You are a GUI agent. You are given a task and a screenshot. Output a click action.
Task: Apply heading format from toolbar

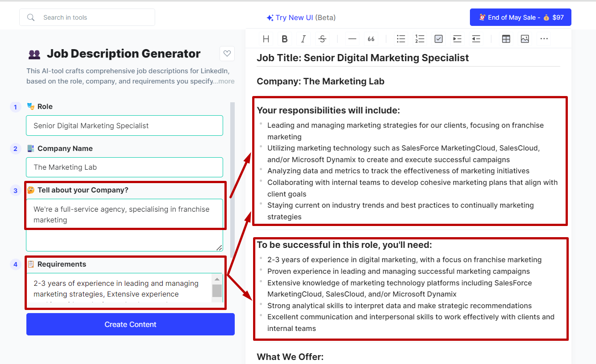click(266, 39)
